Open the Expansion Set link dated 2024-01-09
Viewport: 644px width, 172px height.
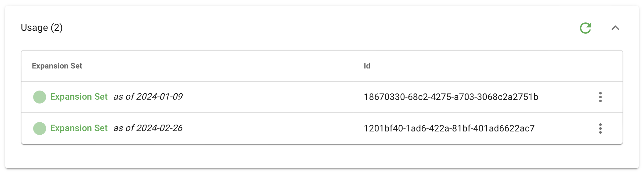tap(79, 97)
